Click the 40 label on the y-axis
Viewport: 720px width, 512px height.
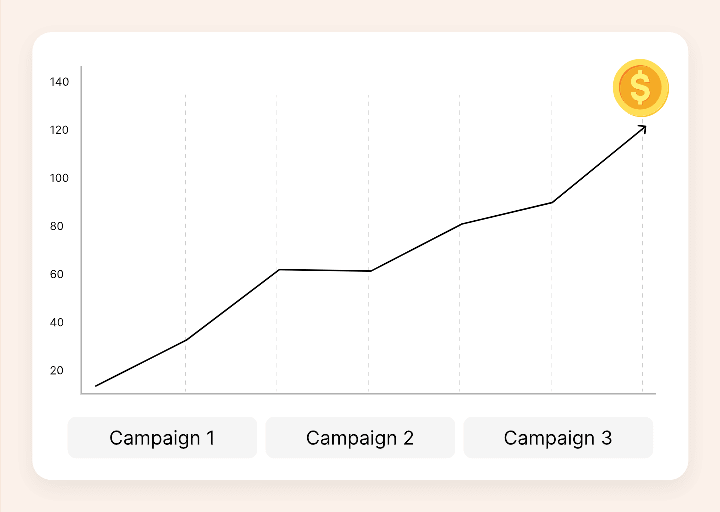tap(58, 322)
